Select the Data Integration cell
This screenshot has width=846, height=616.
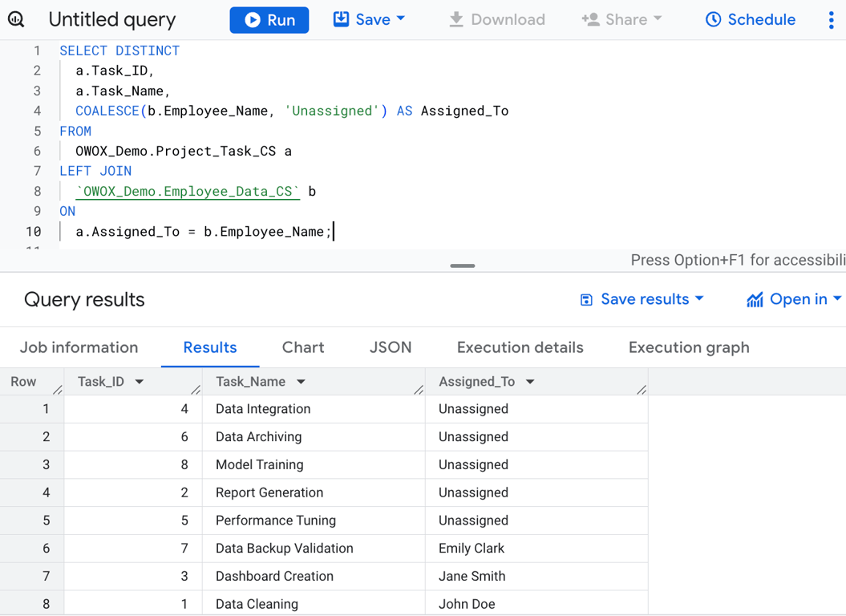(314, 409)
